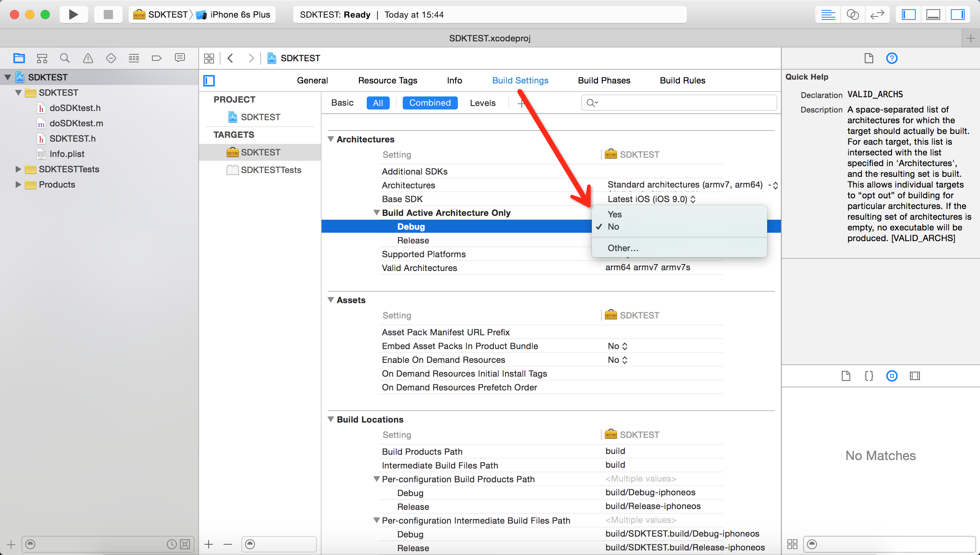The image size is (980, 555).
Task: Choose Other… in the popup menu
Action: pyautogui.click(x=679, y=248)
